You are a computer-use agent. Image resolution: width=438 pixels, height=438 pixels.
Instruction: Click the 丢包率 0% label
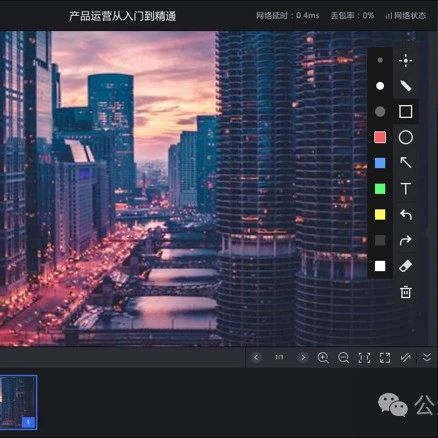[x=353, y=16]
